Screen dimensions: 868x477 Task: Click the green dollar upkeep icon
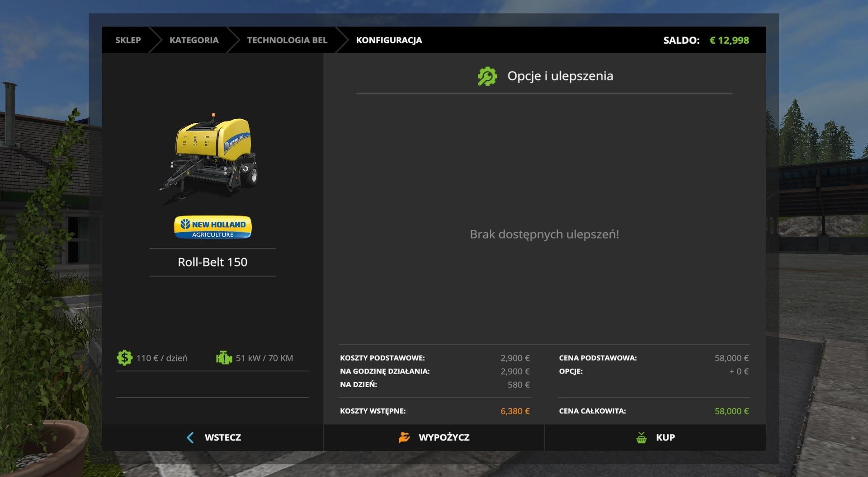pyautogui.click(x=124, y=358)
